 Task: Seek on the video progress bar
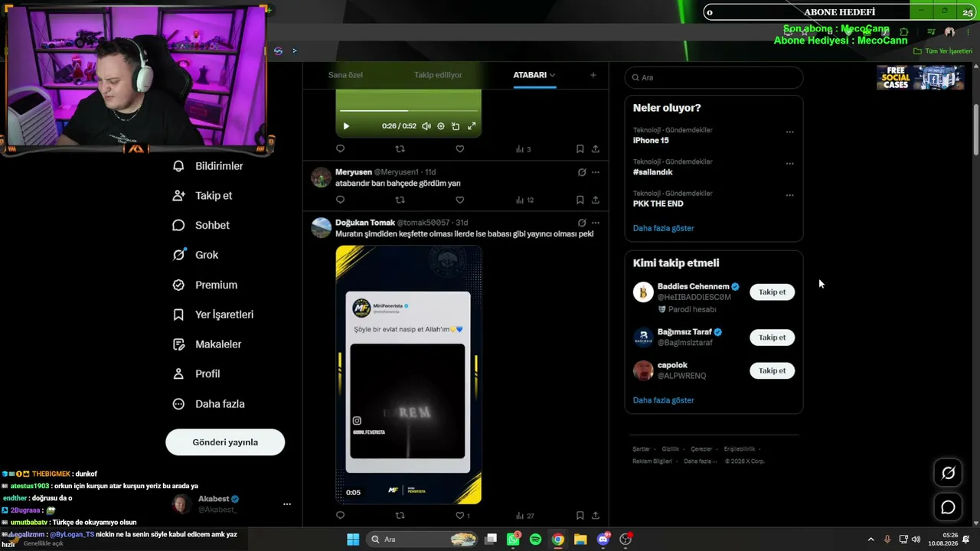pos(409,111)
